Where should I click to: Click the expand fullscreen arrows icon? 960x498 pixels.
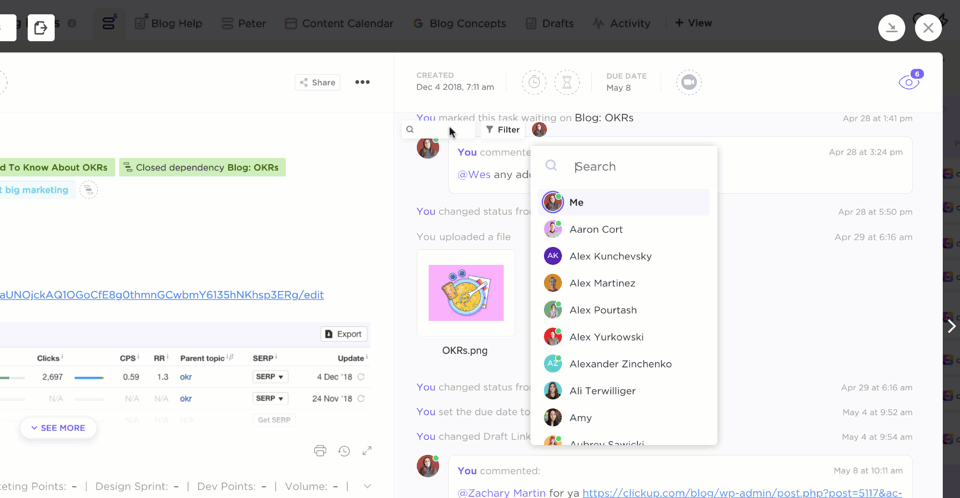click(x=367, y=451)
